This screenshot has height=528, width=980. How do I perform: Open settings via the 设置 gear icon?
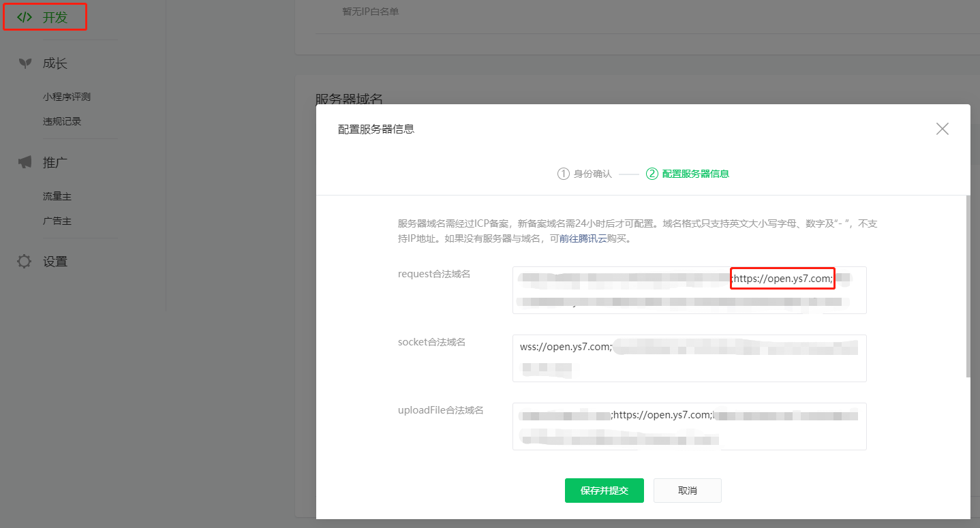[x=25, y=261]
